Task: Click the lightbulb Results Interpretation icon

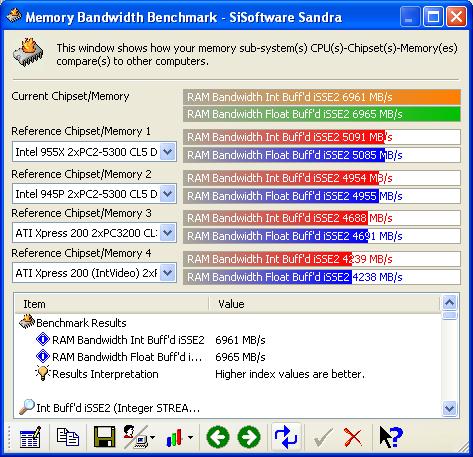Action: coord(43,373)
